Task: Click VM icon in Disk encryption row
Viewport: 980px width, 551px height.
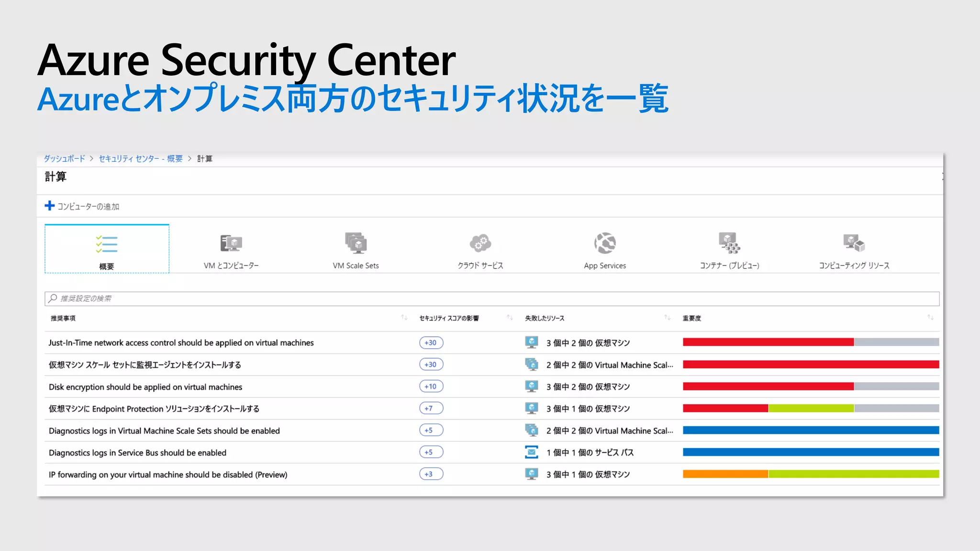Action: tap(532, 386)
